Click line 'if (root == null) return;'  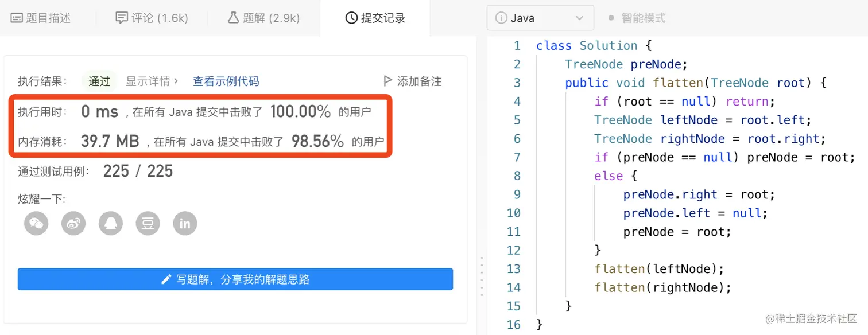click(x=685, y=101)
